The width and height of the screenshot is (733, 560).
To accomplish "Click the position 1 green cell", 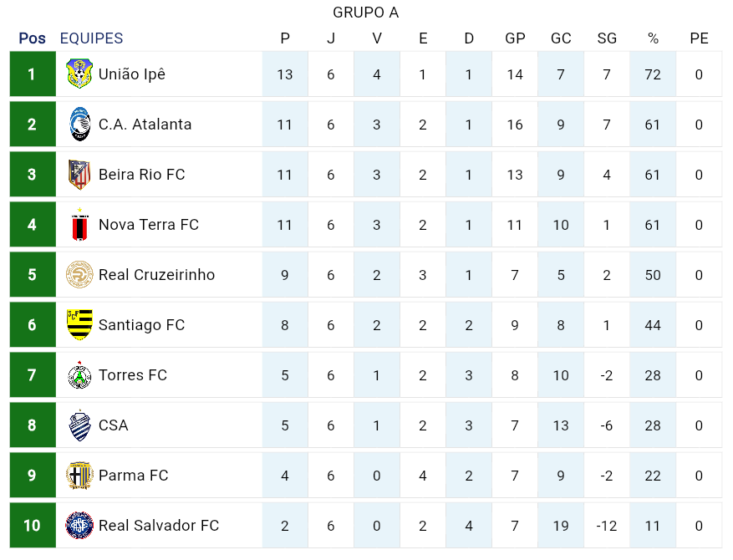I will [x=33, y=74].
